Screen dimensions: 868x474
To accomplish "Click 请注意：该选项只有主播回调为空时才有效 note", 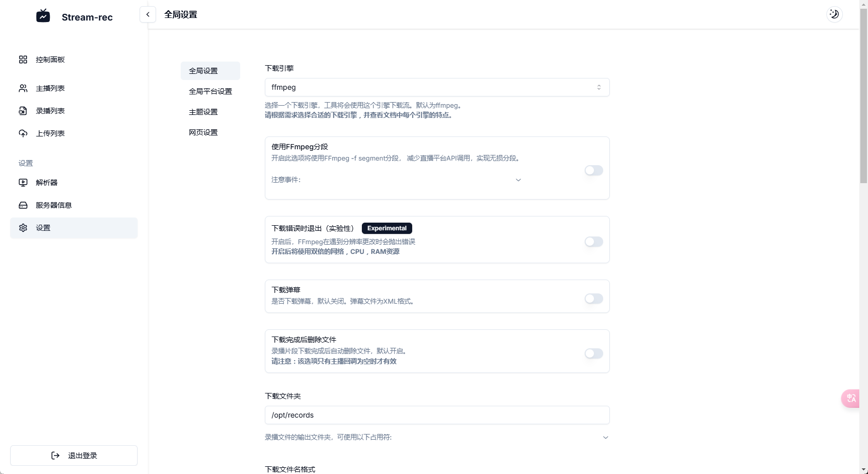I will (334, 361).
